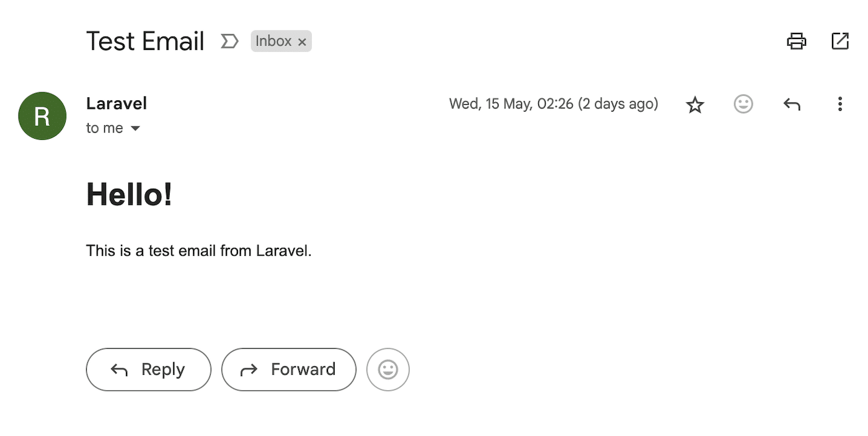Viewport: 868px width, 436px height.
Task: Click the reply arrow icon in the header
Action: 792,104
